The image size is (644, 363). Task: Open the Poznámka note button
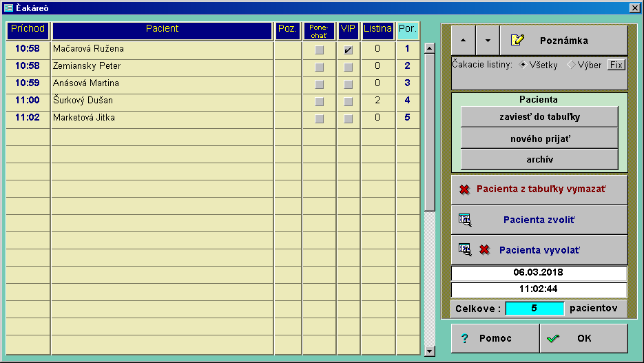tap(563, 40)
